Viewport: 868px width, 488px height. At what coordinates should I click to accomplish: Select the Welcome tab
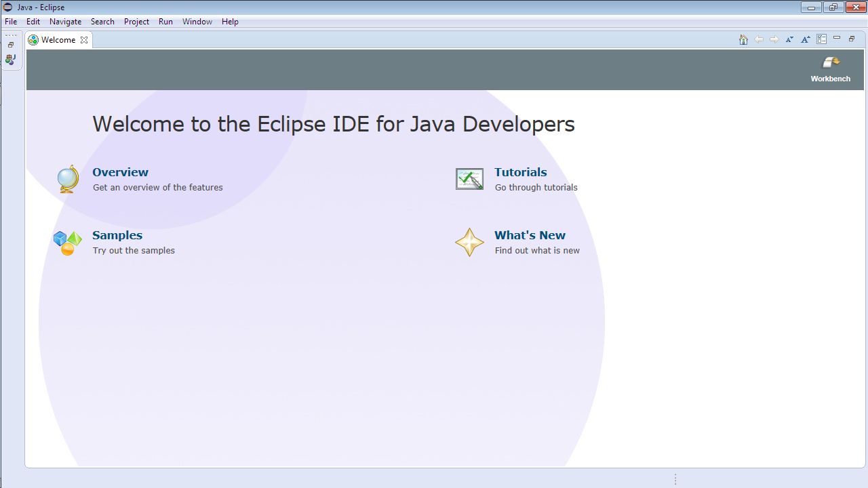(58, 40)
